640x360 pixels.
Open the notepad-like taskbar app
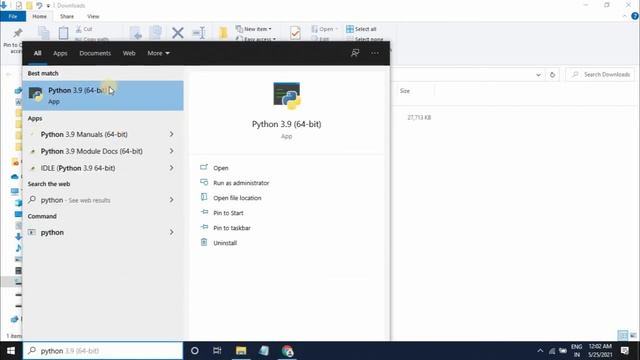(x=264, y=351)
